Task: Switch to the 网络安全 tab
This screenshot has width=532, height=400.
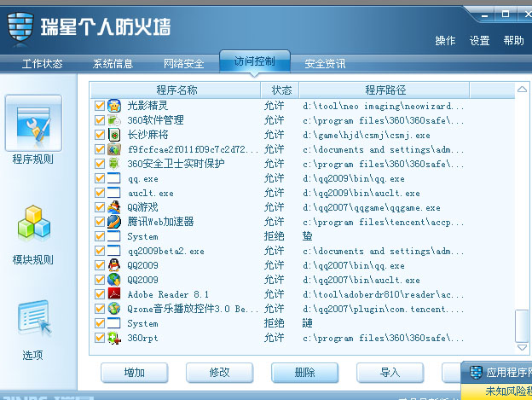Action: click(183, 63)
